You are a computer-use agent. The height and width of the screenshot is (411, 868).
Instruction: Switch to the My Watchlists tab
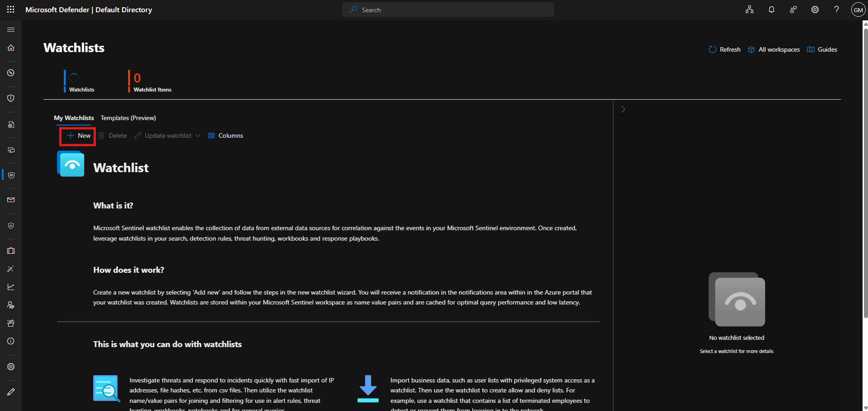(x=74, y=118)
